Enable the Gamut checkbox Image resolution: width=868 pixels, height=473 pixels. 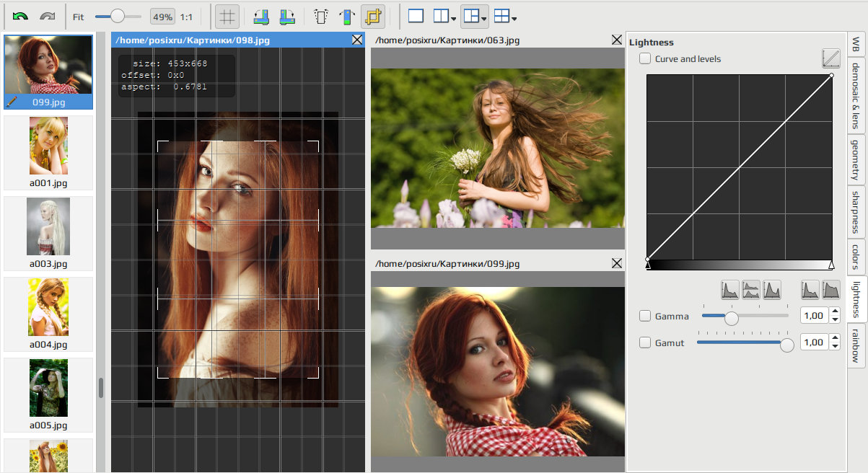coord(645,343)
